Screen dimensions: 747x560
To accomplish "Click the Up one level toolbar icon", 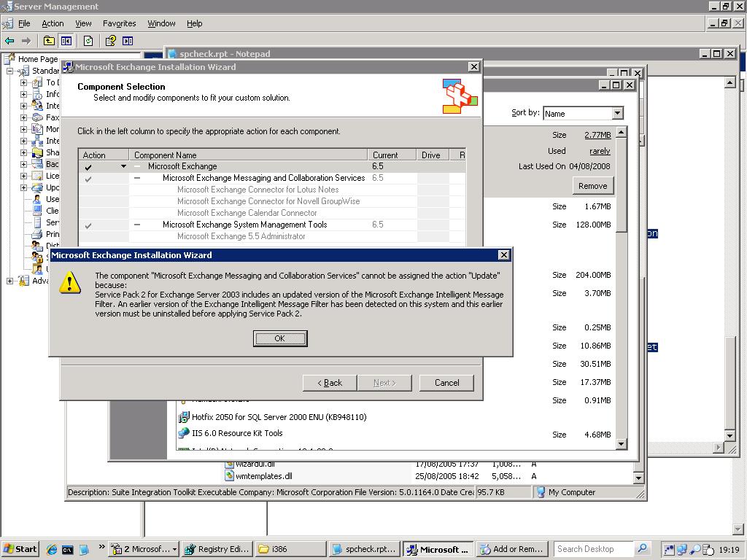I will click(49, 41).
